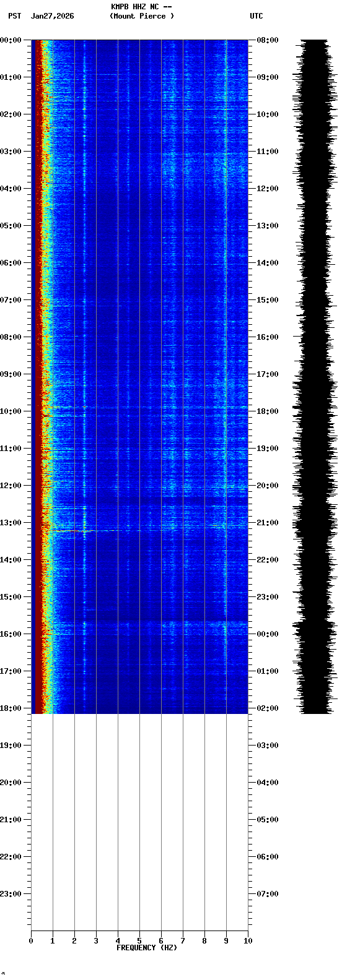Click PST time label '02:00'
342x980 pixels.
tap(11, 114)
